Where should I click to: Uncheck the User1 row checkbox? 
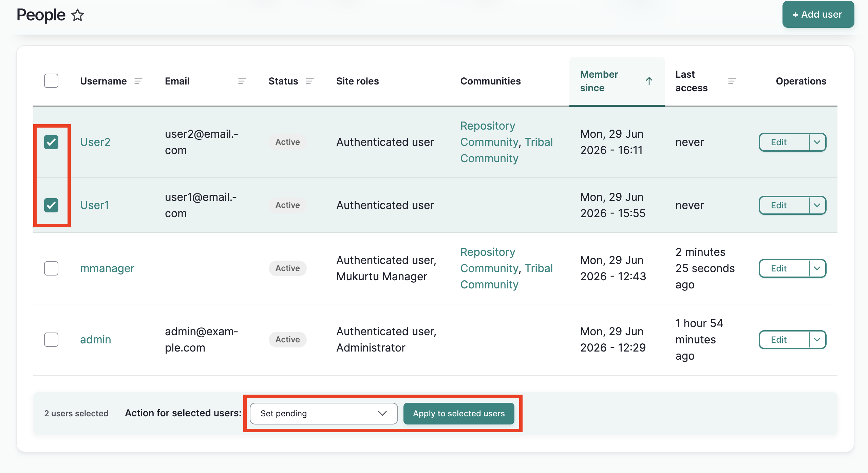[51, 205]
